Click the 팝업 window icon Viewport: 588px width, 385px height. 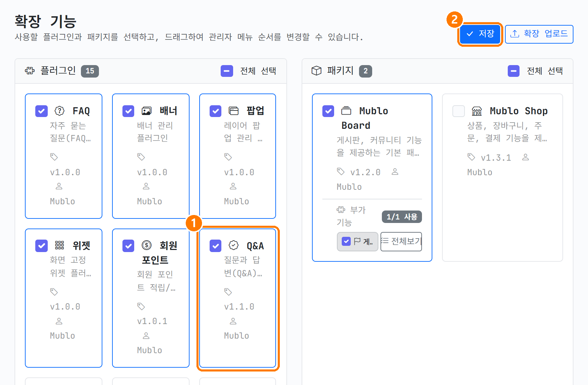(x=234, y=111)
